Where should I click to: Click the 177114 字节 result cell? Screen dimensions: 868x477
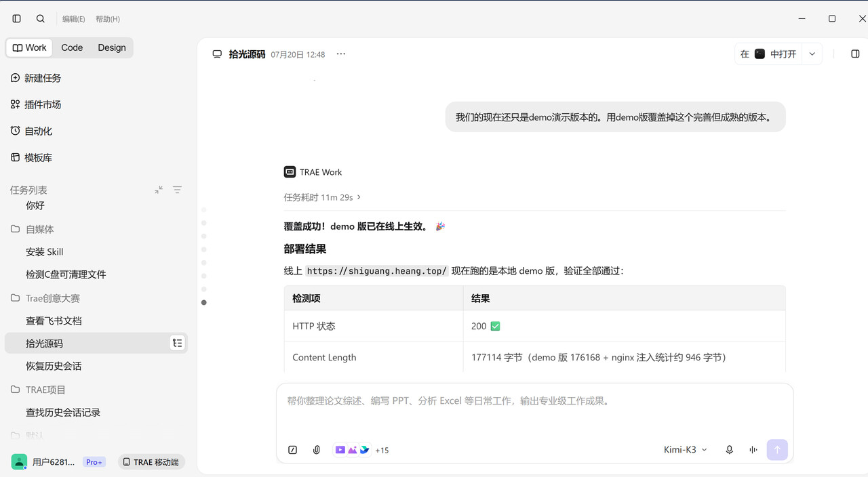tap(624, 357)
